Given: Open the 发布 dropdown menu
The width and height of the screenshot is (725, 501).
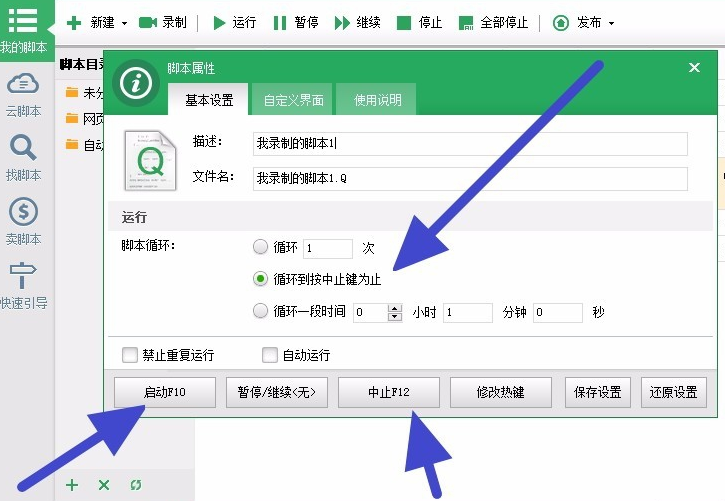Looking at the screenshot, I should pyautogui.click(x=611, y=23).
